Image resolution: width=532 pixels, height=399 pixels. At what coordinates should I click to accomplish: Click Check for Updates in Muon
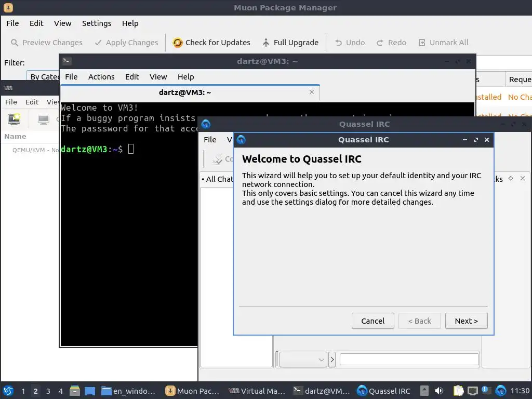tap(211, 43)
